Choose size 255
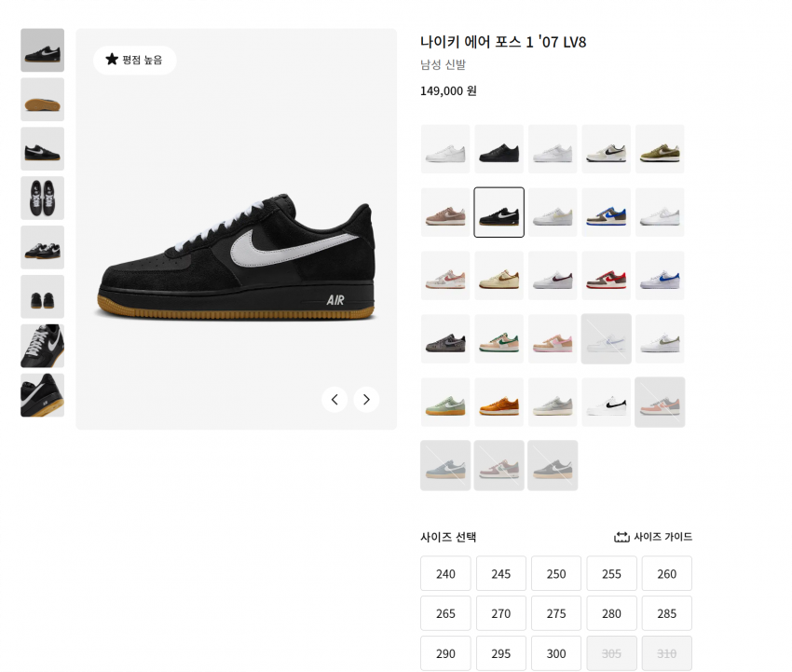Viewport: 792px width, 672px height. [x=611, y=573]
